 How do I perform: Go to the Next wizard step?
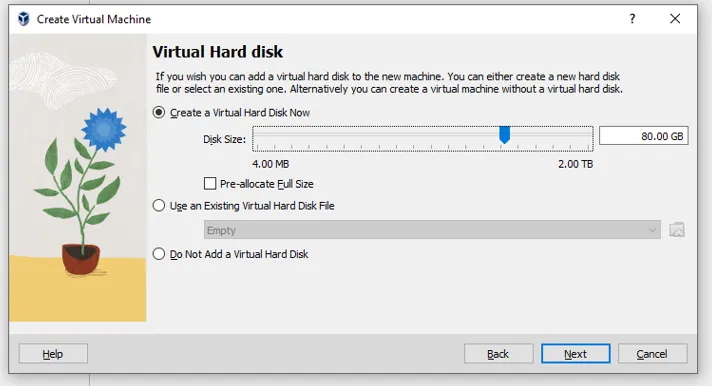click(x=575, y=354)
